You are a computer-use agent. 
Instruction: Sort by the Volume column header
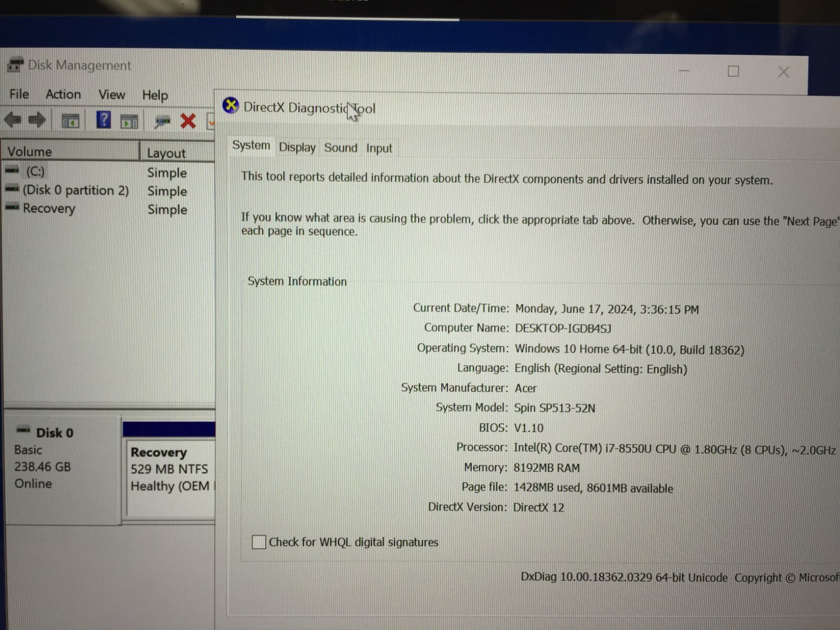point(71,151)
